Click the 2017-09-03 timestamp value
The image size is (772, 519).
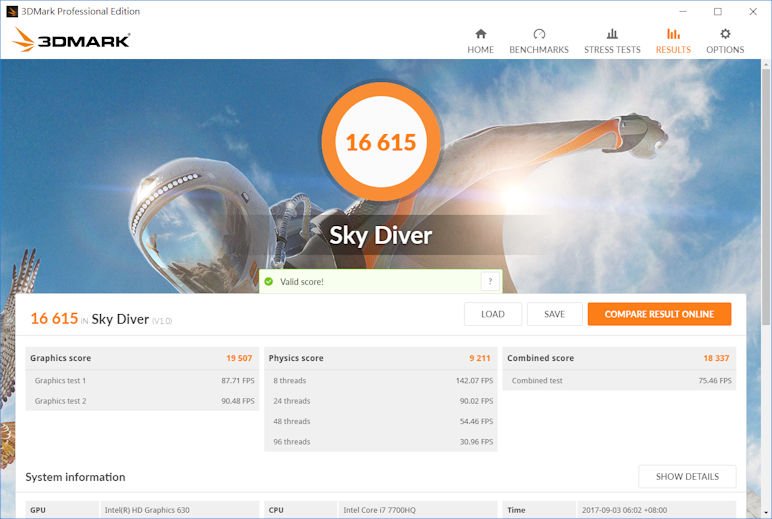click(x=624, y=510)
